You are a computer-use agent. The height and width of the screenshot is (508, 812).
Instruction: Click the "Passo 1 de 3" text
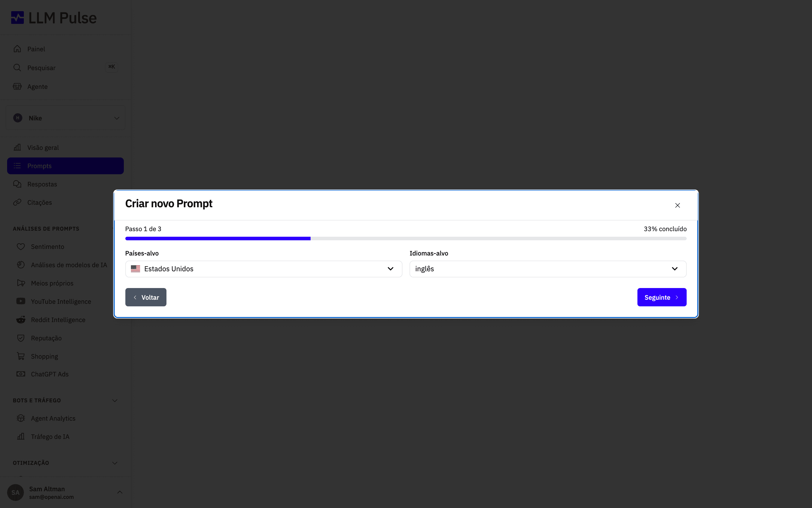pyautogui.click(x=143, y=229)
